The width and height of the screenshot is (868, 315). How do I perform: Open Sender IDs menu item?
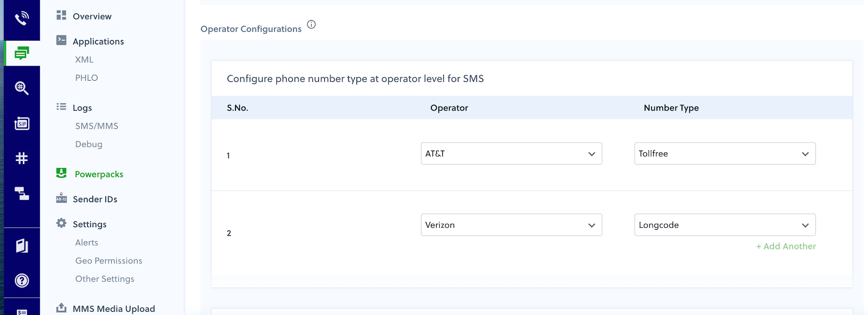pos(95,199)
